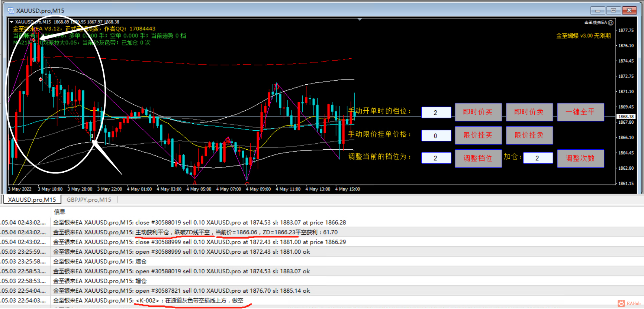Focus the 手动开单时的档位 input field

pos(436,113)
